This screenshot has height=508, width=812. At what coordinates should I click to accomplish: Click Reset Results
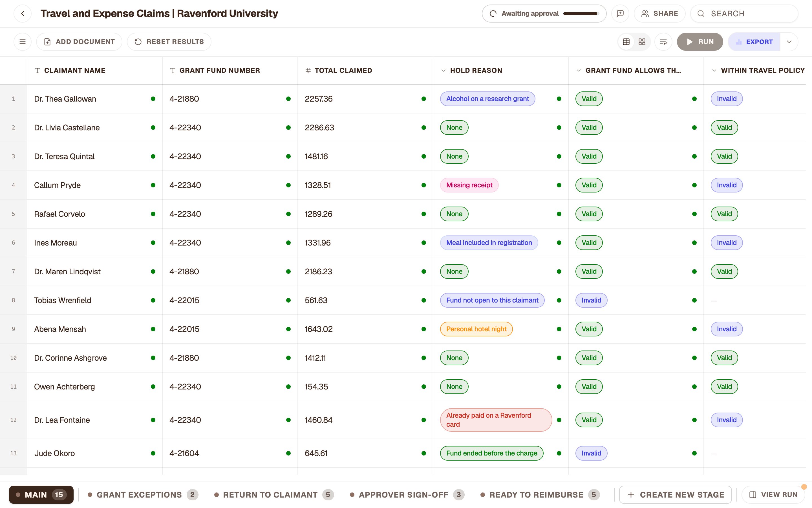click(x=169, y=42)
